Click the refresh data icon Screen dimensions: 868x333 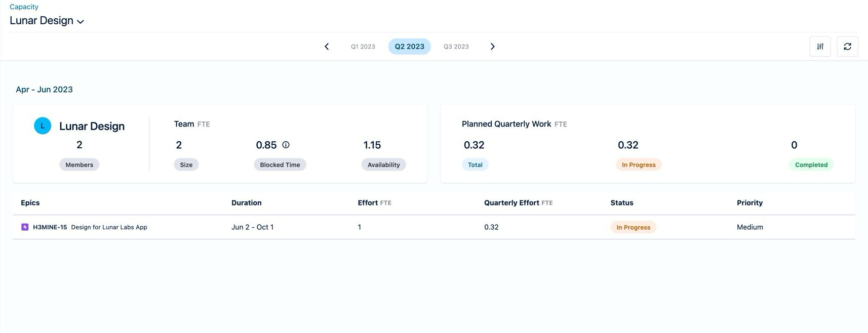coord(847,47)
